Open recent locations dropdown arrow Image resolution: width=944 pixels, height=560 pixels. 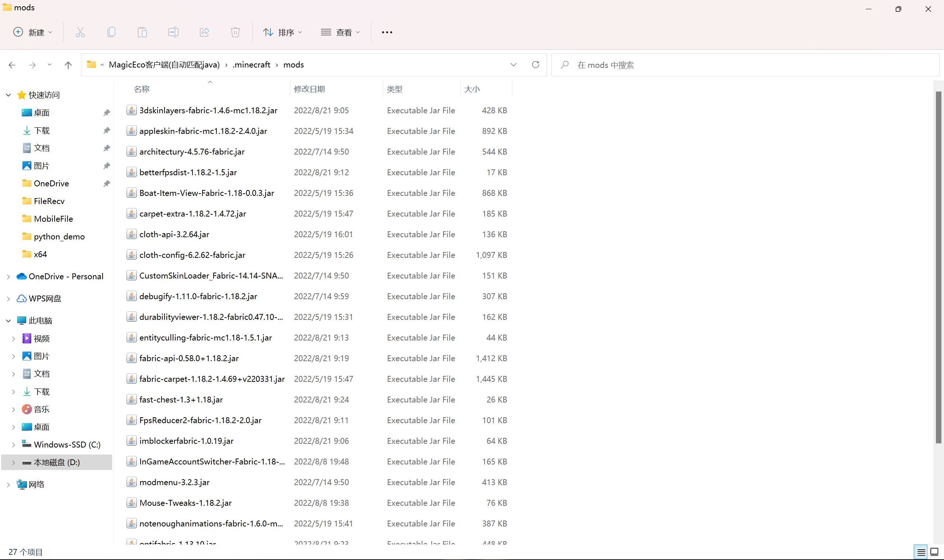click(49, 65)
